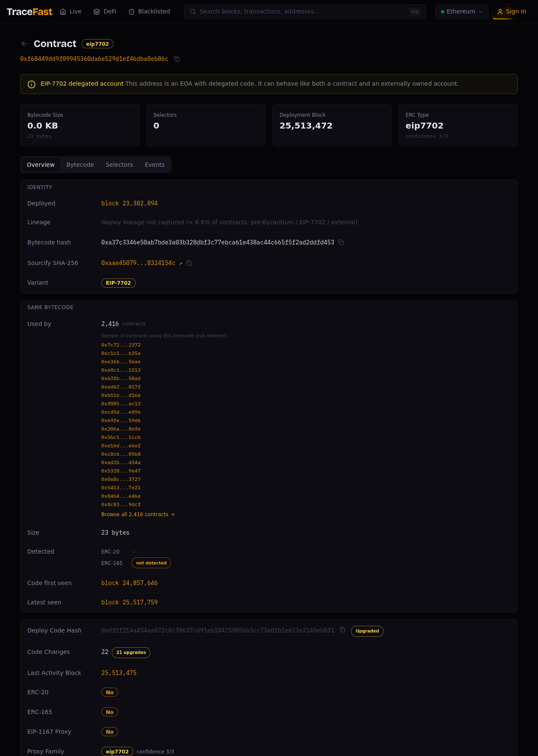Open the Ethereum network dropdown
Viewport: 538px width, 756px height.
click(462, 12)
